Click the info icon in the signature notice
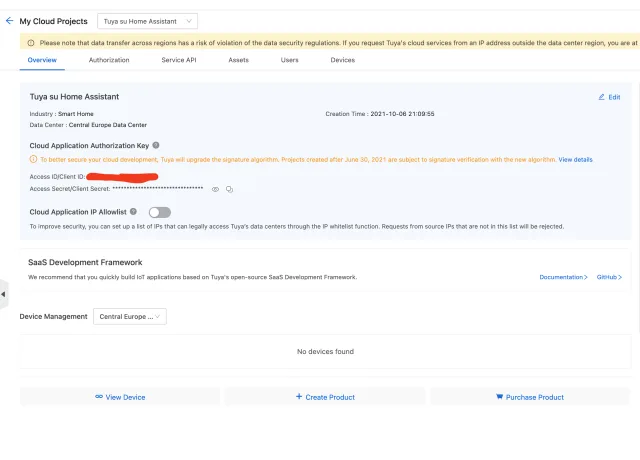Screen dimensions: 640x460 coord(33,160)
